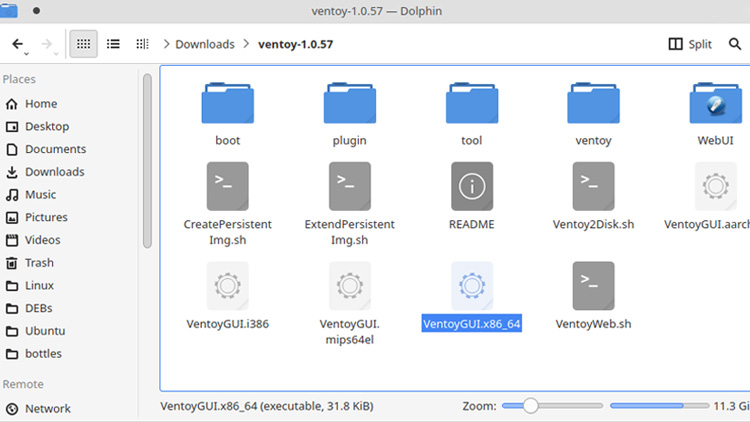Select the Ventoy2Disk.sh script icon
Screen dimensions: 750x422
[593, 186]
